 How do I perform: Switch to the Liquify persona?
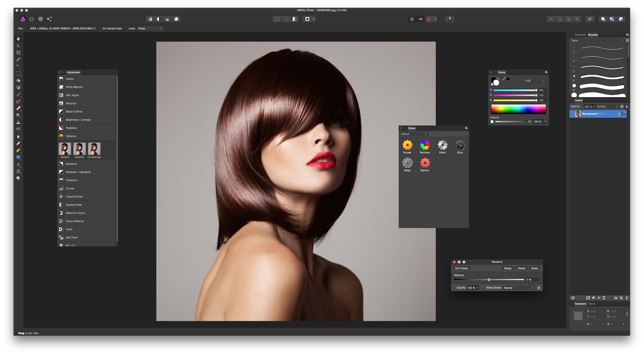pos(31,19)
